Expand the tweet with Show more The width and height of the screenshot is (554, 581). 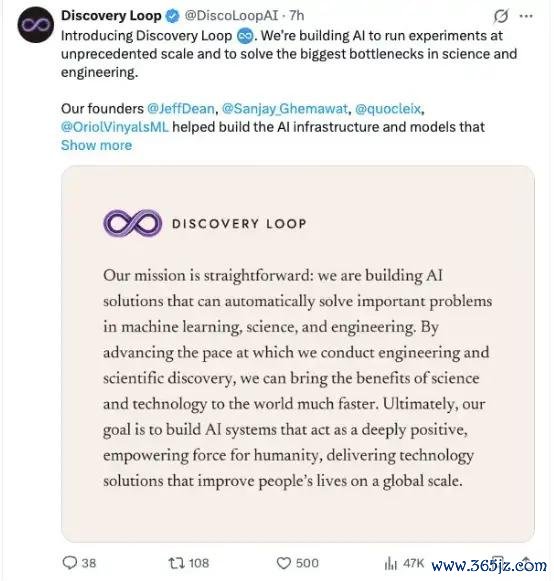click(x=96, y=145)
